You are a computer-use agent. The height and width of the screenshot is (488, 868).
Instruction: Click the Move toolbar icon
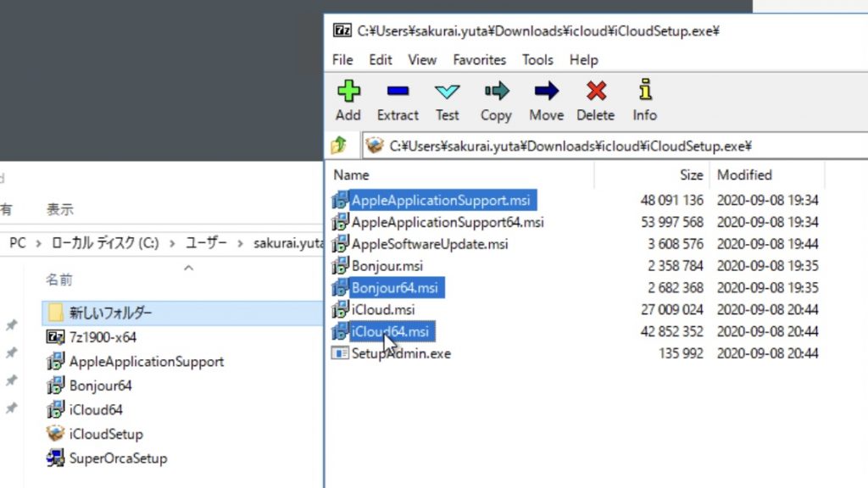point(546,91)
